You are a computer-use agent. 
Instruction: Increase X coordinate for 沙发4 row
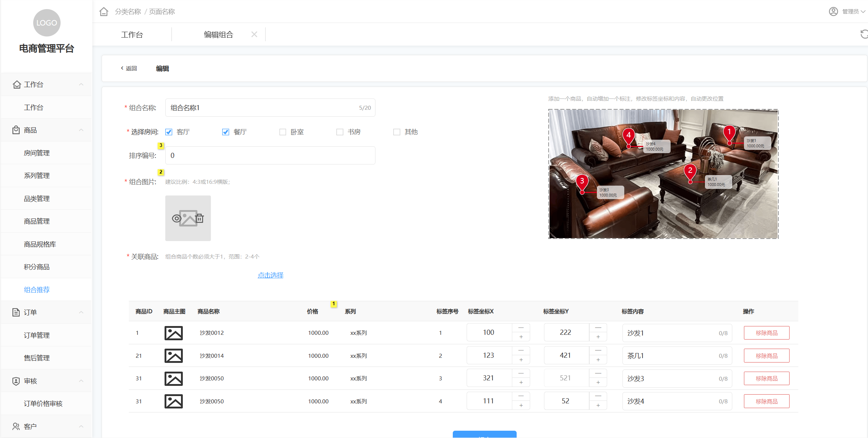coord(521,406)
